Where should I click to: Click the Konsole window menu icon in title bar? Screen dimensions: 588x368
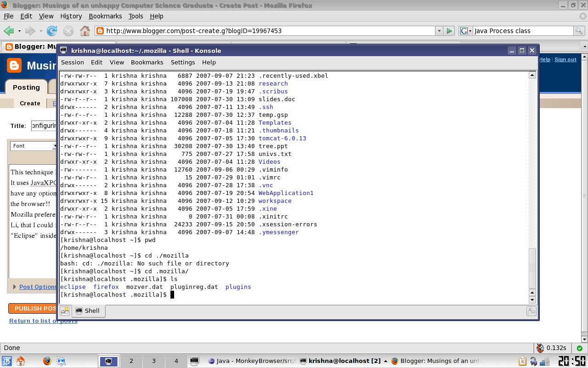[64, 51]
